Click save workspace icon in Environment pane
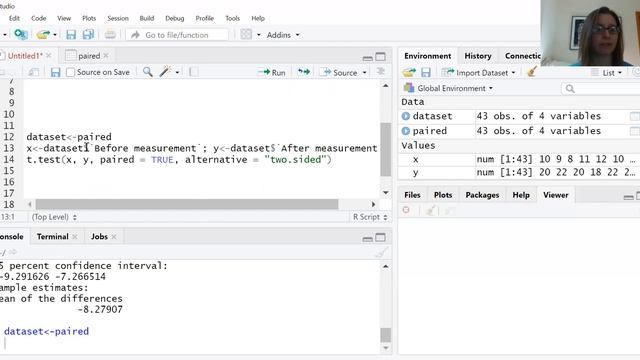The height and width of the screenshot is (360, 640). (426, 73)
